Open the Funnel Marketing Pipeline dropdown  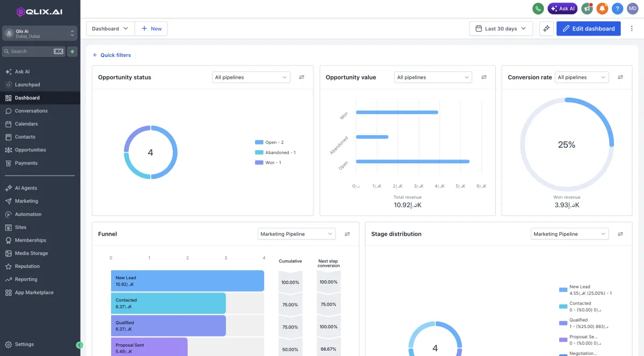[x=296, y=234]
